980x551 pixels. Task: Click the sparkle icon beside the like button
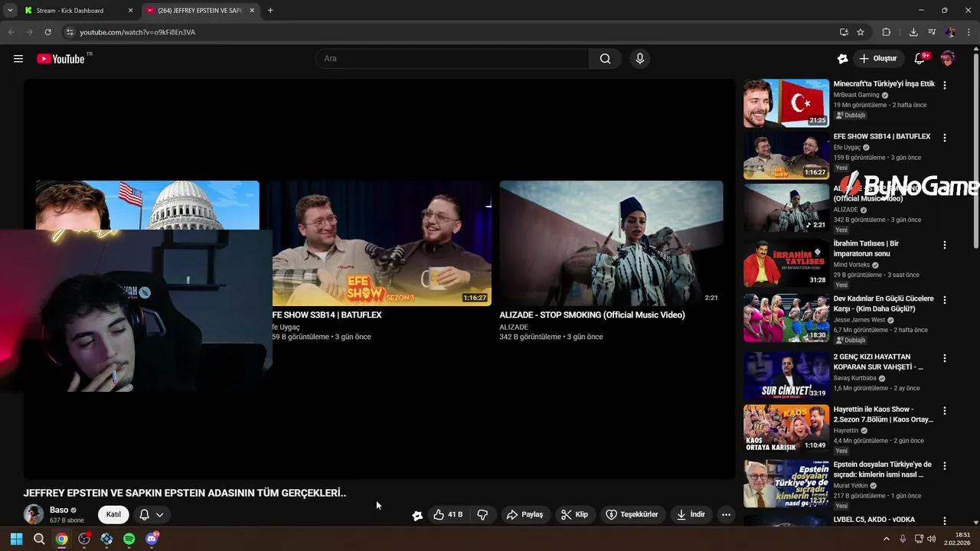click(417, 515)
